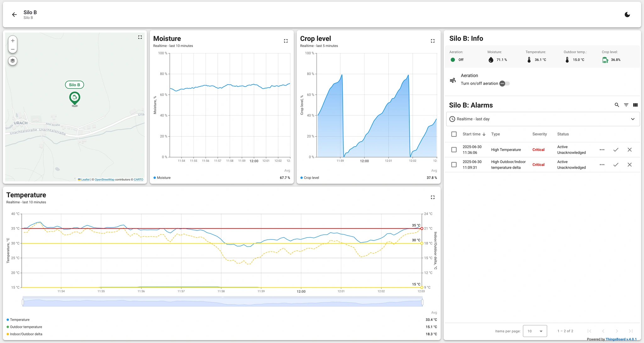This screenshot has width=644, height=343.
Task: Open the alarms column display settings
Action: (x=636, y=105)
